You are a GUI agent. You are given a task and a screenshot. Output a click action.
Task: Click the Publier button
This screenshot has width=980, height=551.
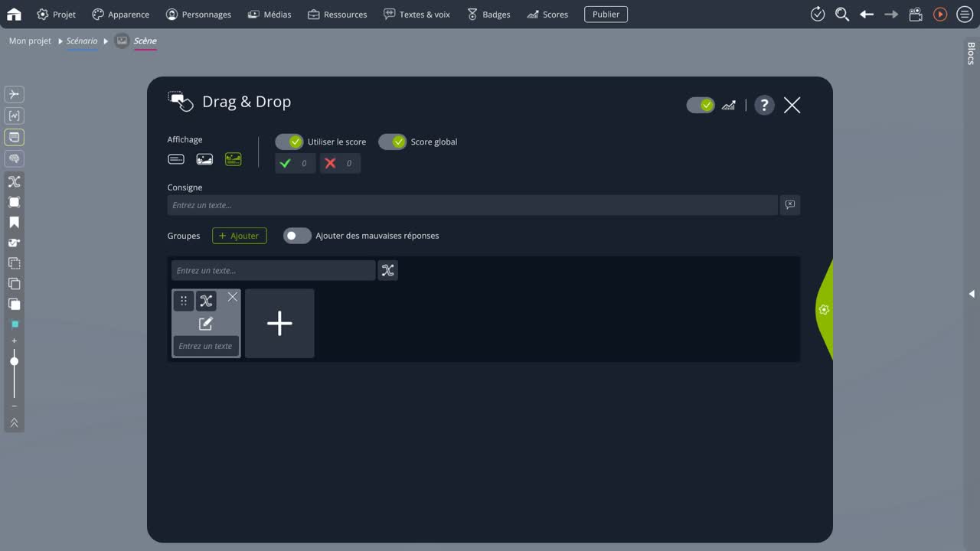[606, 14]
